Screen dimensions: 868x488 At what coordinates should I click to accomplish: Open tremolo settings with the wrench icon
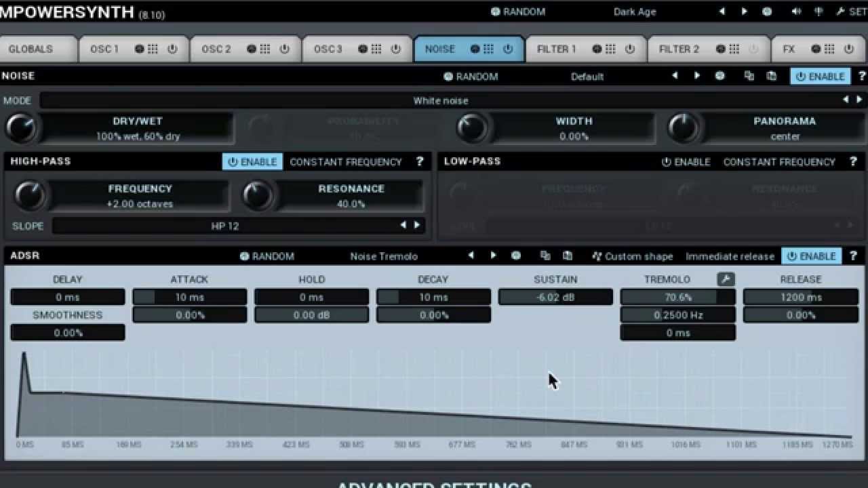point(726,279)
